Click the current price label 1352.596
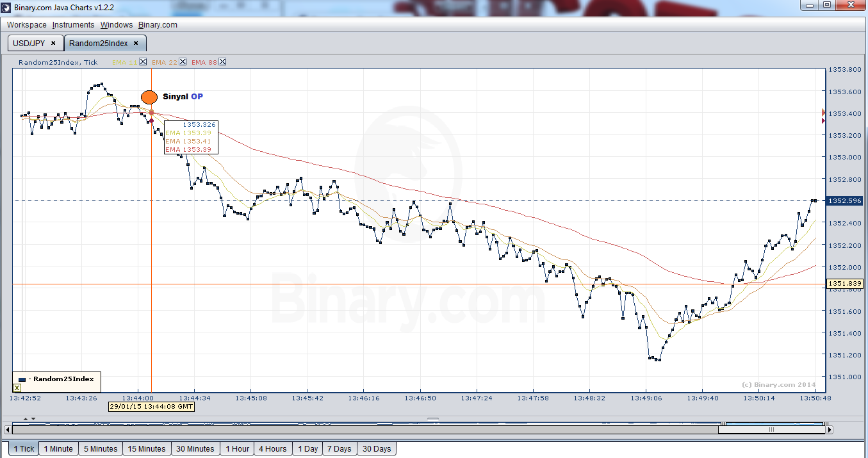Screen dimensions: 868x458 845,200
